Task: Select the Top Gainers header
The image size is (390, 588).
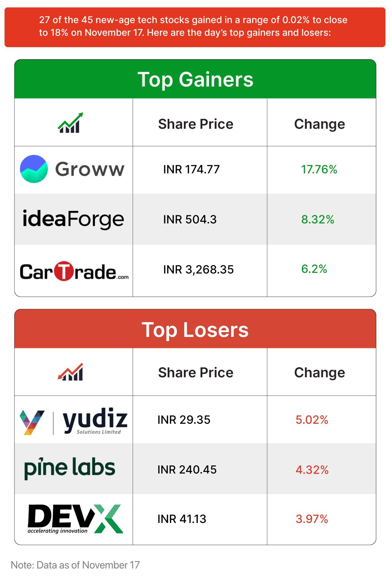Action: [195, 79]
